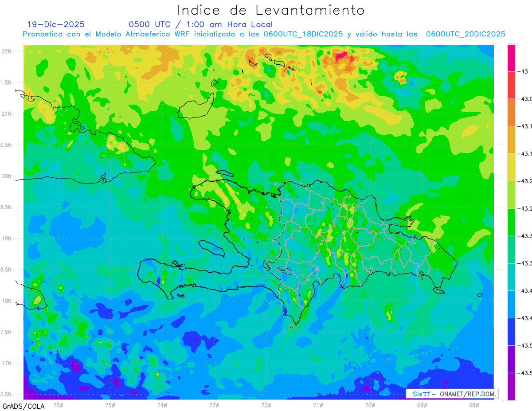The image size is (532, 411).
Task: Click the bright orange swatch in the color legend
Action: pos(511,113)
